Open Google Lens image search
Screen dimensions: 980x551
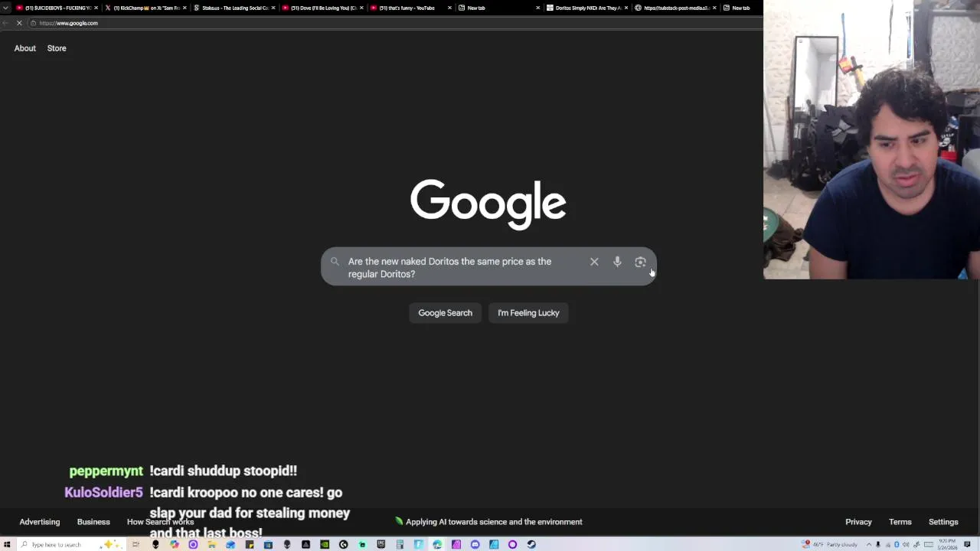pos(640,262)
